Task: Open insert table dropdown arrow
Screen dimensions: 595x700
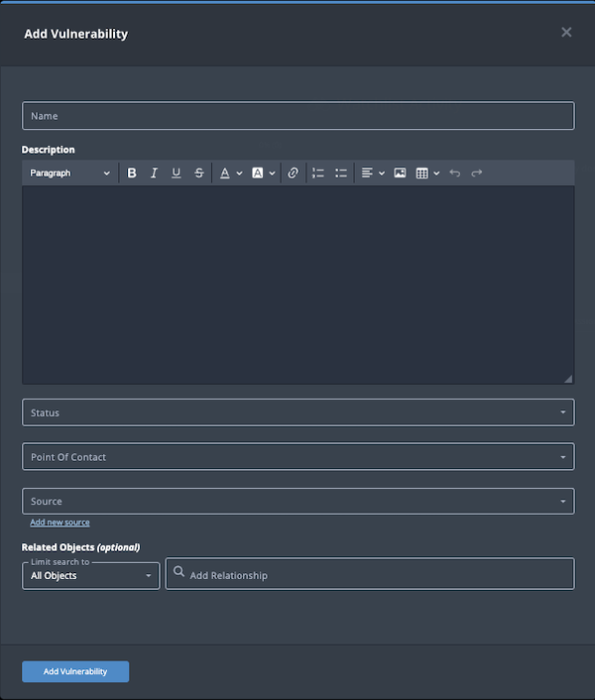Action: (436, 174)
